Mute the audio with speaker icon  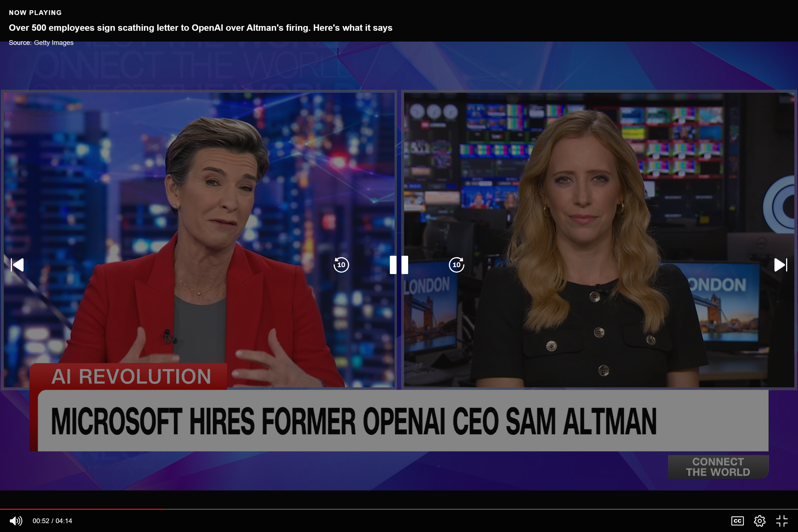16,520
